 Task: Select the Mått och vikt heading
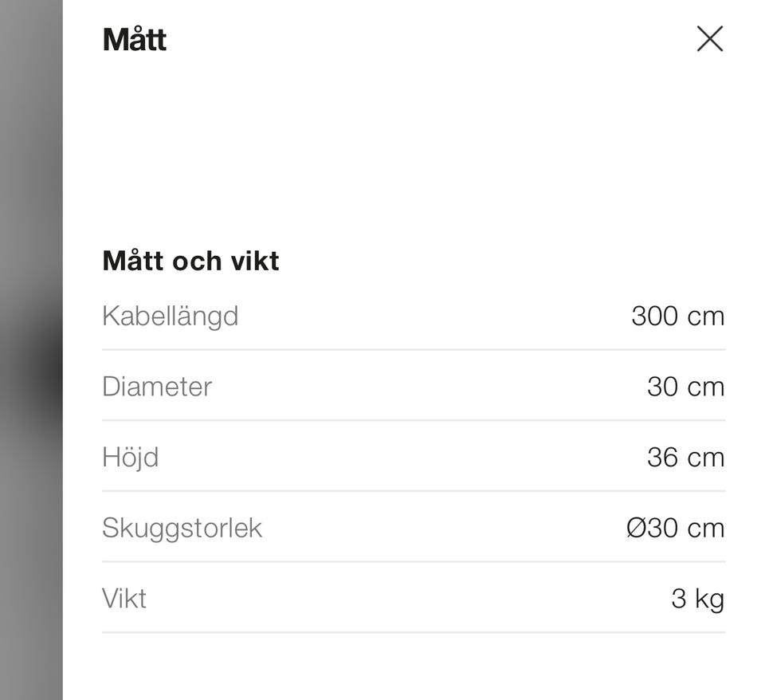point(190,261)
